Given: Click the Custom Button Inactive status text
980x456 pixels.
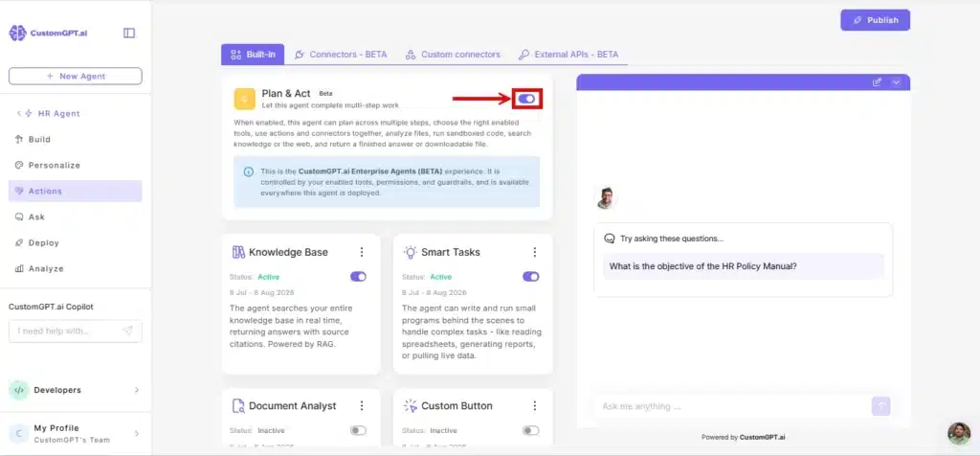Looking at the screenshot, I should coord(443,430).
